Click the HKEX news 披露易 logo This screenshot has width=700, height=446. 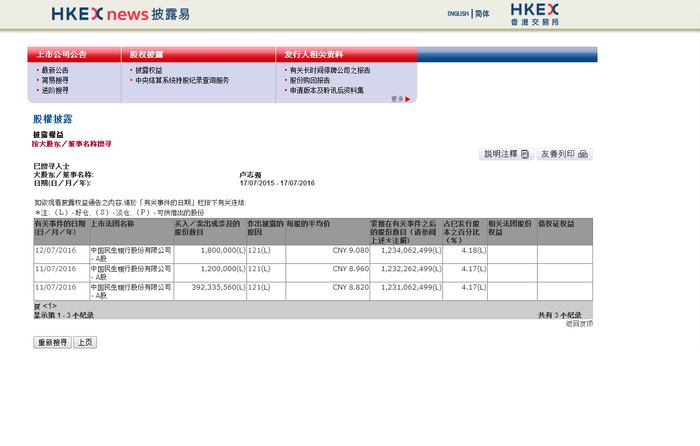[121, 14]
